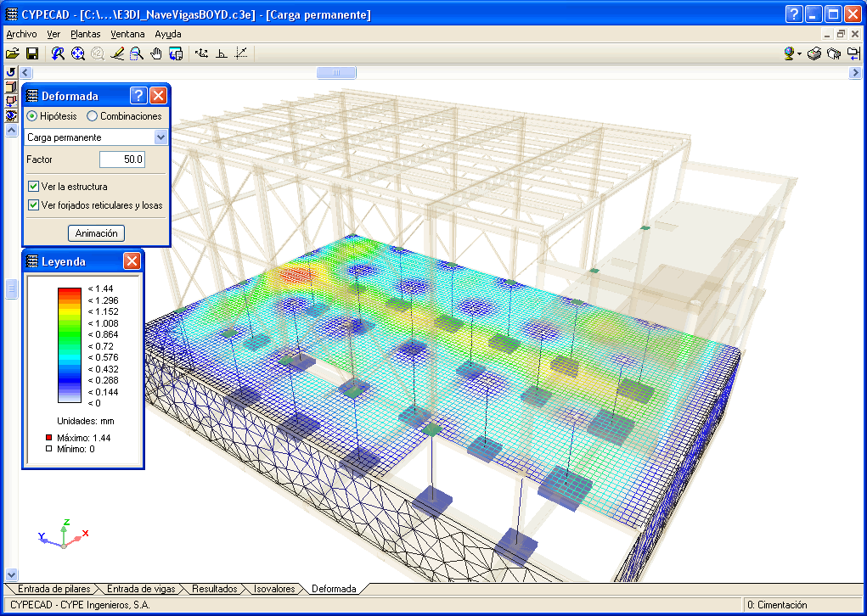Save the project with the floppy disk icon
The height and width of the screenshot is (616, 867).
tap(32, 53)
